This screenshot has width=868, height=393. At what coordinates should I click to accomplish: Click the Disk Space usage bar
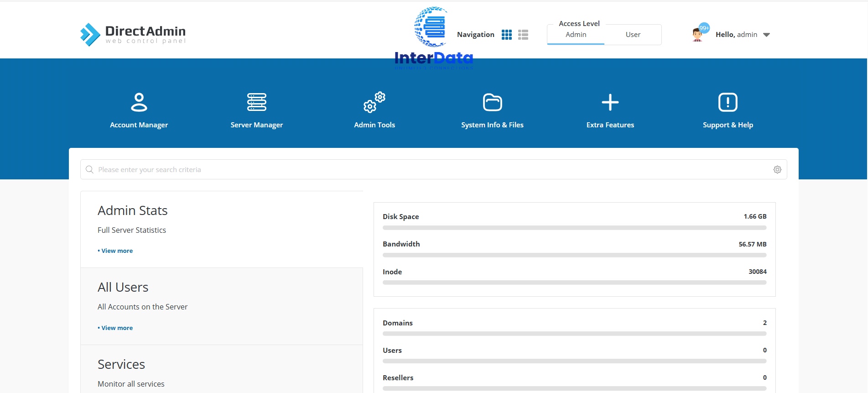(574, 228)
